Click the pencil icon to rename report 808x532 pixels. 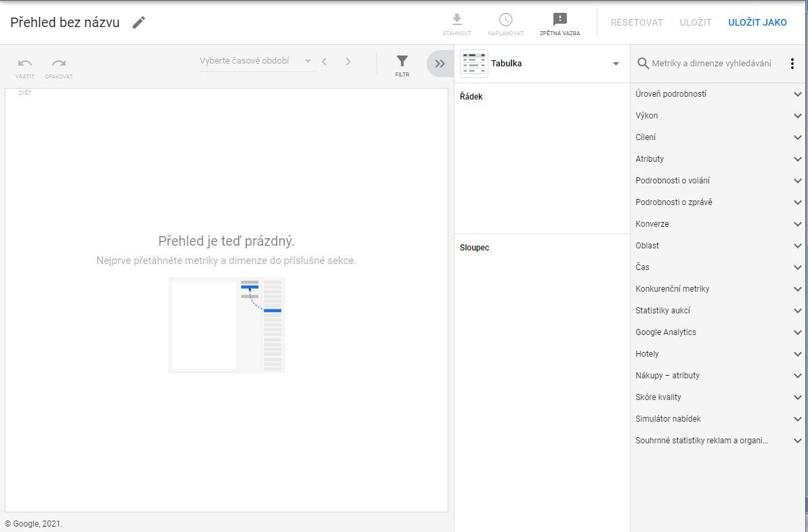pos(139,22)
